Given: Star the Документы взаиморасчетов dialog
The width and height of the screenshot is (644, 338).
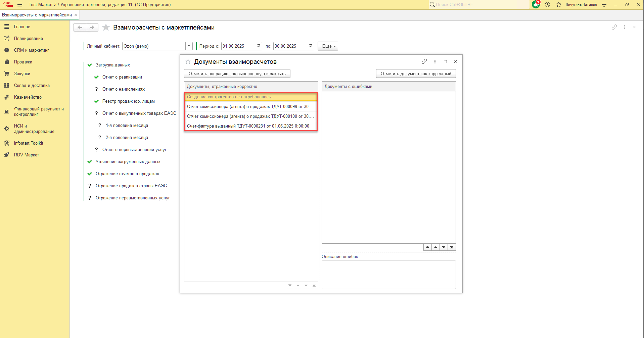Looking at the screenshot, I should click(188, 62).
